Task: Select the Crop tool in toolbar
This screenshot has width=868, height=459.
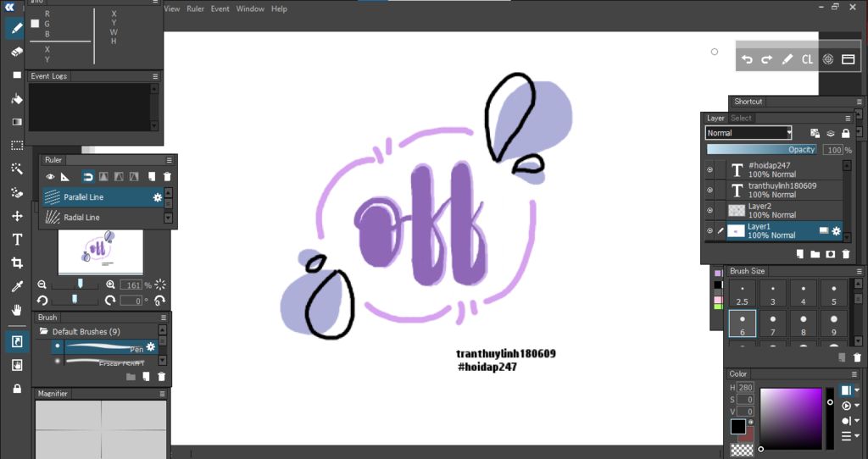Action: (x=17, y=263)
